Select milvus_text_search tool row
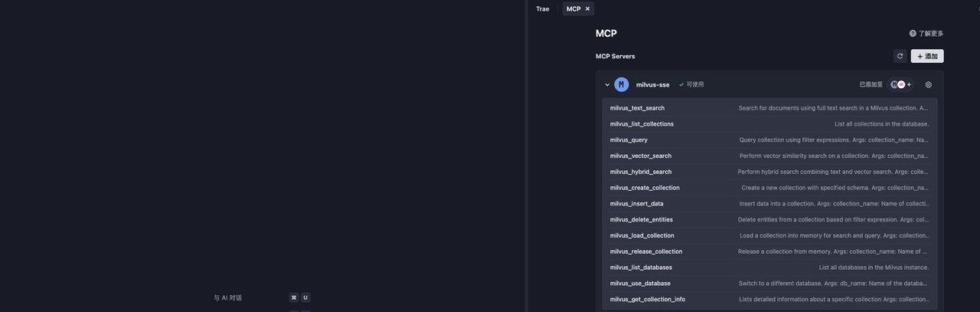 [x=769, y=108]
